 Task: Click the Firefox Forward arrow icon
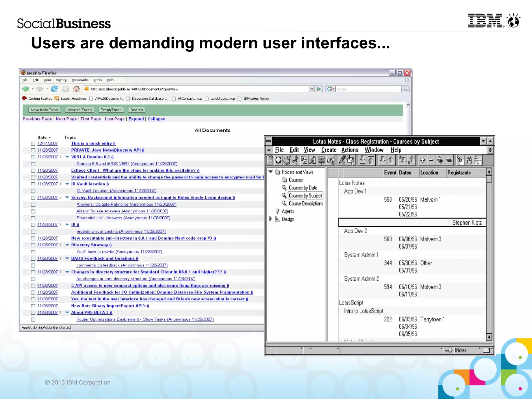point(40,89)
